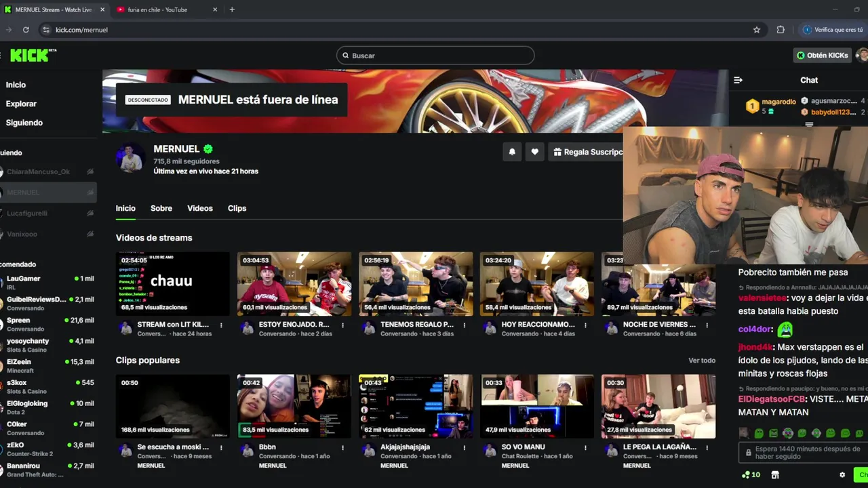View site information icon in address bar
Image resolution: width=868 pixels, height=488 pixels.
click(x=46, y=30)
